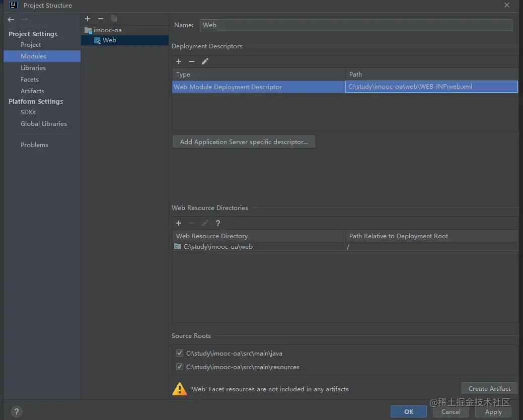Click the Path column header in descriptors
523x420 pixels.
point(431,75)
